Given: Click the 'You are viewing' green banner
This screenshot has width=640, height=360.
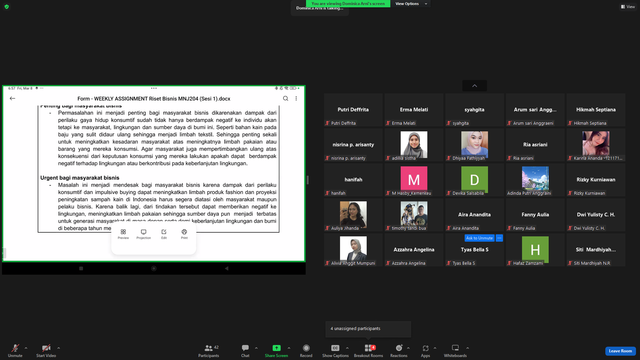Looking at the screenshot, I should pyautogui.click(x=348, y=3).
